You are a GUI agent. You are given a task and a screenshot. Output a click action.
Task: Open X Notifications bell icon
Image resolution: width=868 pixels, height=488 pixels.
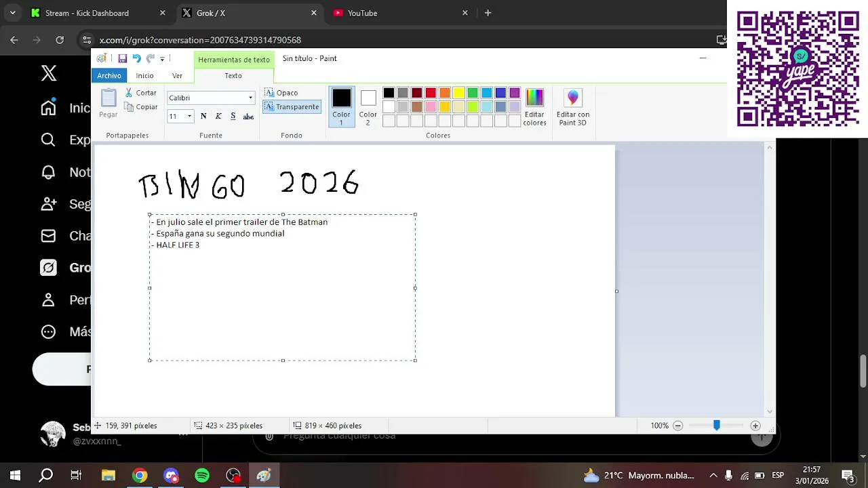click(48, 172)
